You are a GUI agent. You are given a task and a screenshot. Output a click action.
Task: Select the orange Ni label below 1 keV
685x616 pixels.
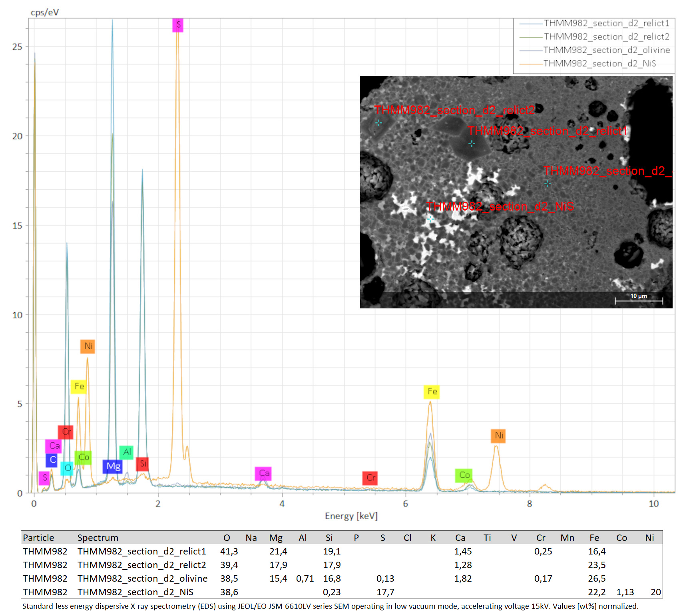[x=88, y=346]
